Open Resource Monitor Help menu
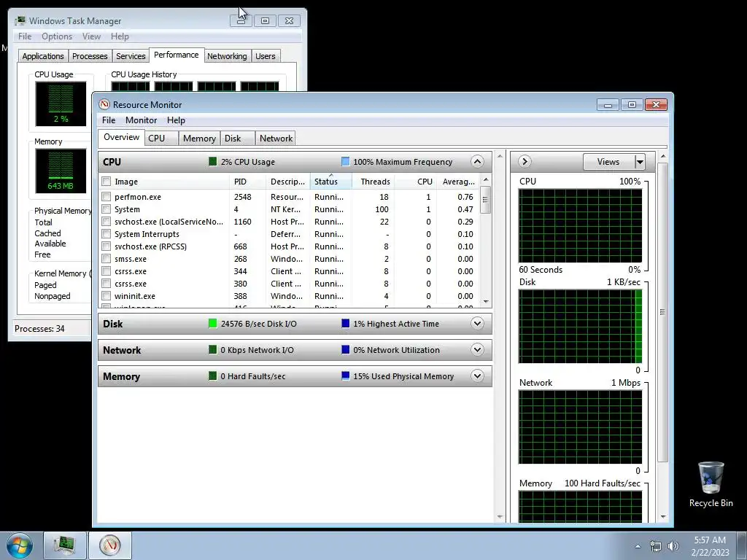 pyautogui.click(x=176, y=120)
